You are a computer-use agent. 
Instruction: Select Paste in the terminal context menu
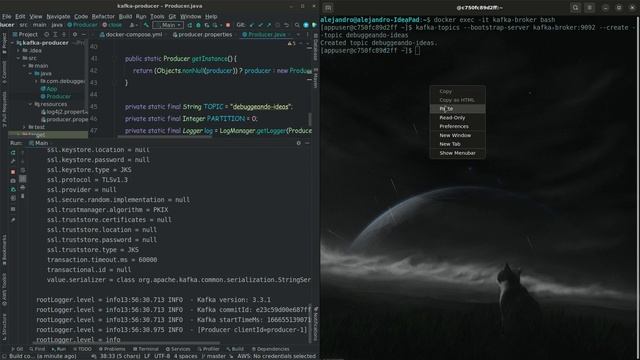click(x=458, y=109)
